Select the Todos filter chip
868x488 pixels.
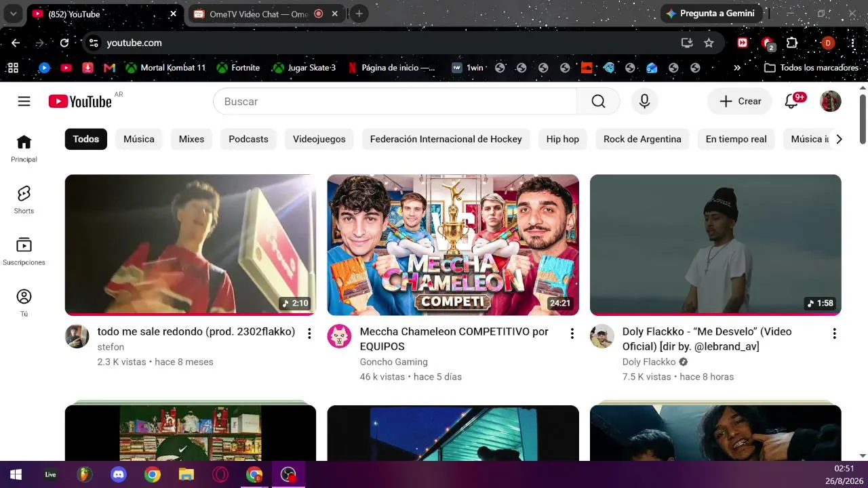pos(86,139)
